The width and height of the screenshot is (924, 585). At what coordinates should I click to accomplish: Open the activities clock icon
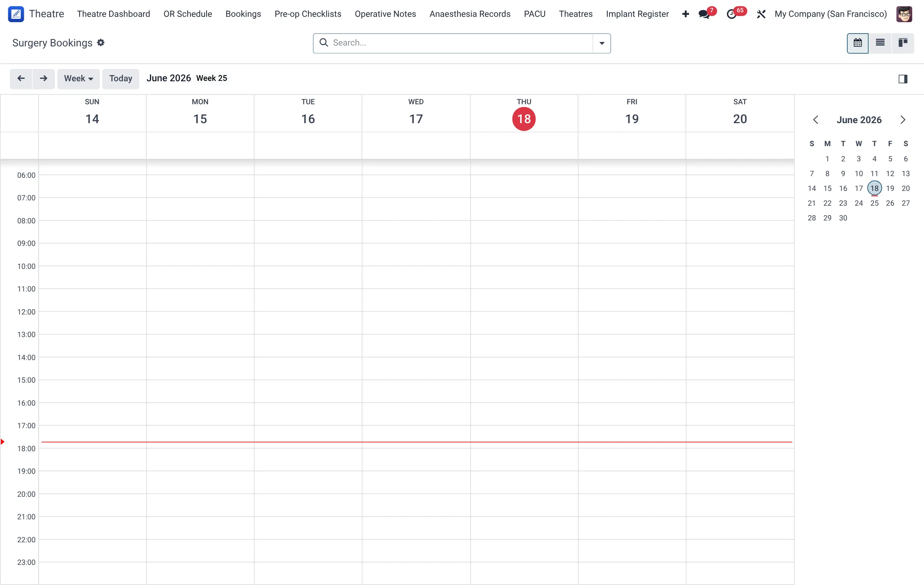(x=732, y=14)
